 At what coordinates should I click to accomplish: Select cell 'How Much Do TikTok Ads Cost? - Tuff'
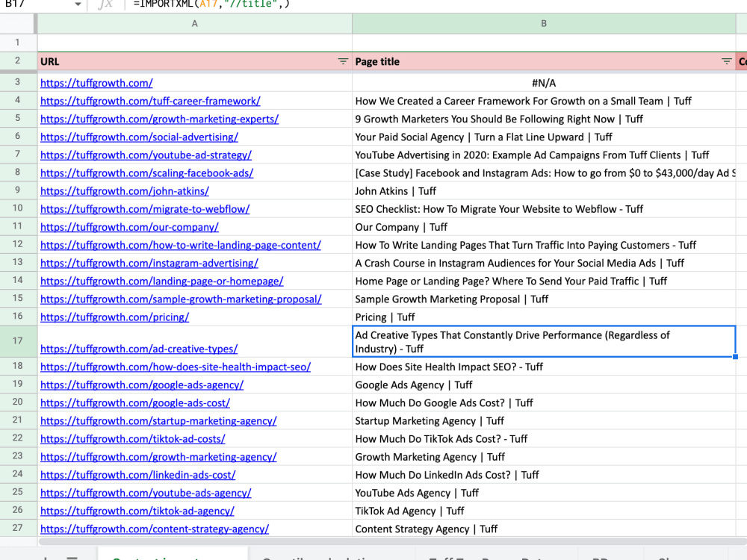point(544,439)
